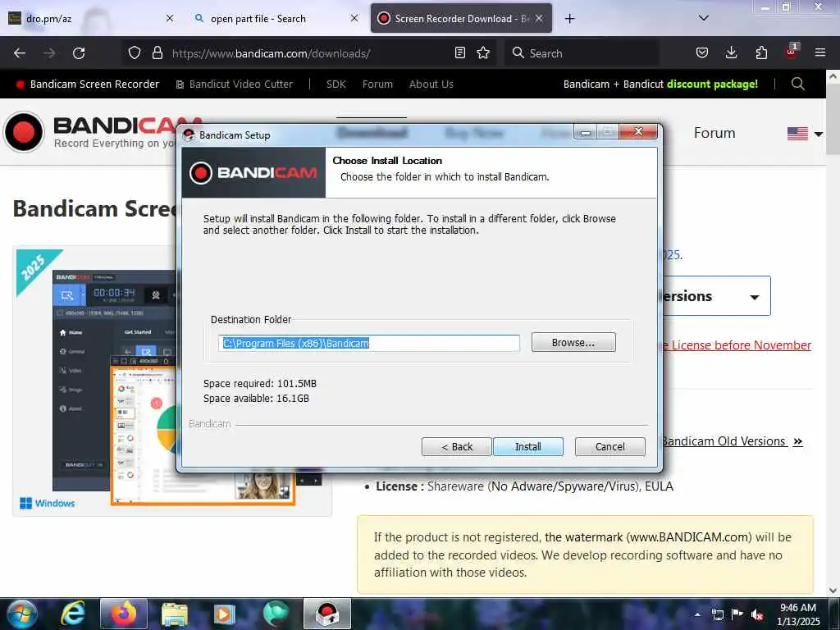
Task: Expand the US flag language dropdown
Action: tap(805, 134)
